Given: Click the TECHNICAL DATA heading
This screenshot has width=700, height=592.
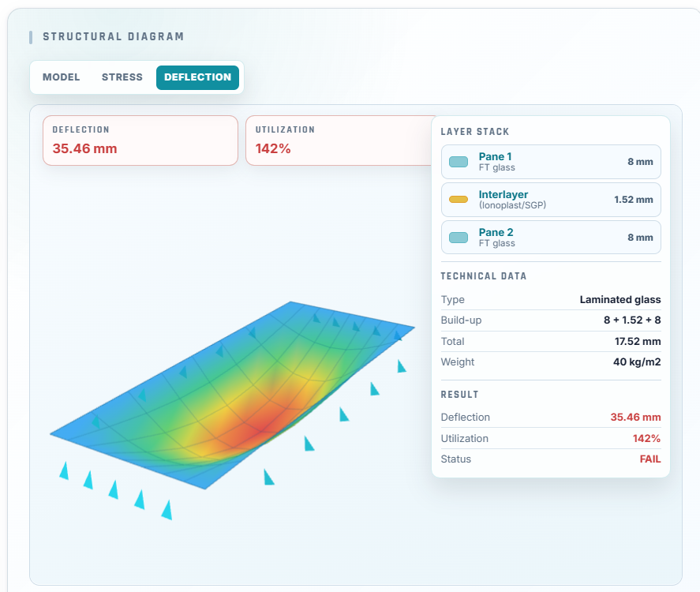Looking at the screenshot, I should click(x=484, y=276).
